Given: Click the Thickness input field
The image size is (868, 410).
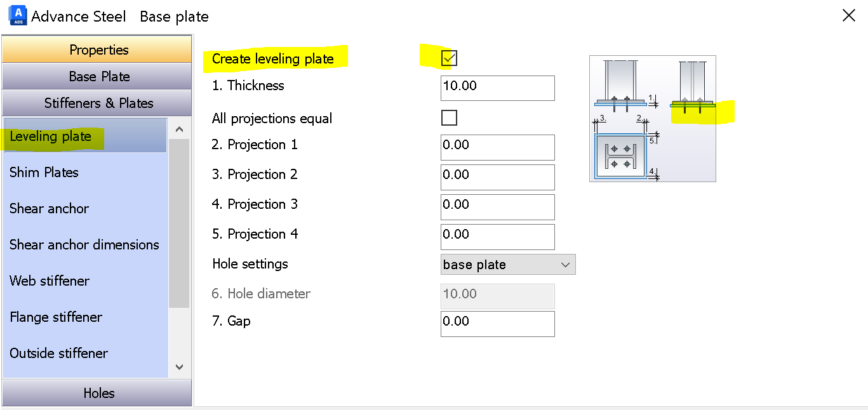Looking at the screenshot, I should click(x=497, y=88).
